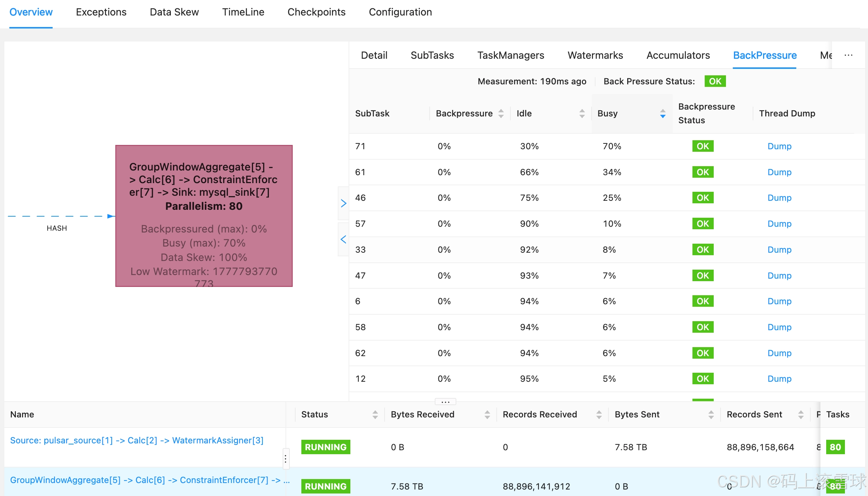The height and width of the screenshot is (496, 868).
Task: Click the 88,896,158,664 records sent value
Action: (761, 447)
